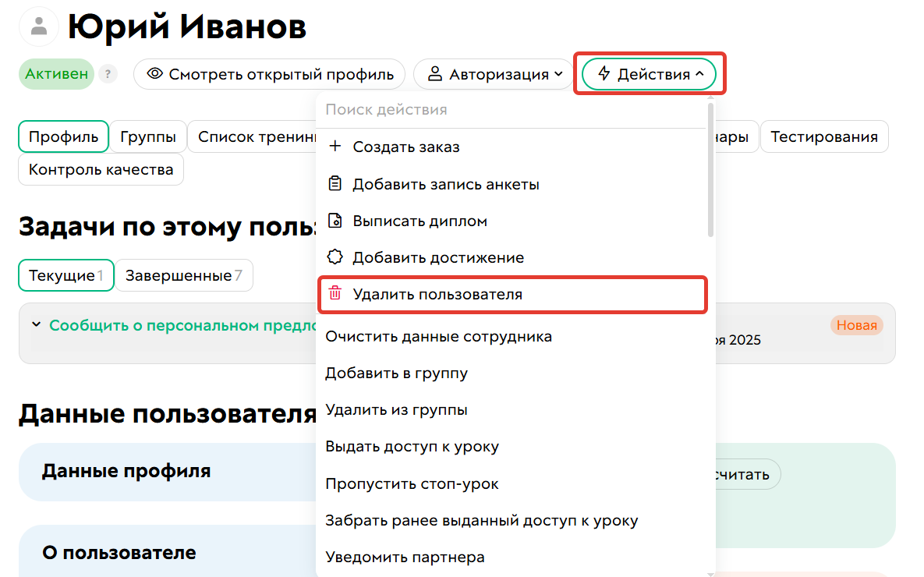924x577 pixels.
Task: Click the diploma icon next to Выписать диплом
Action: 335,220
